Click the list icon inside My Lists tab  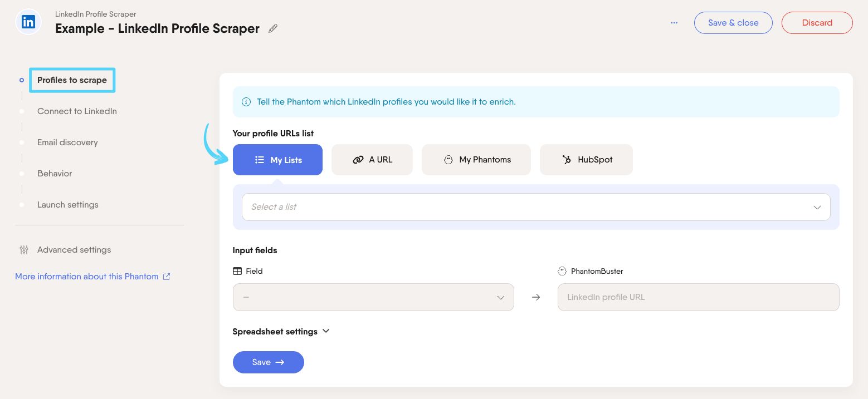coord(259,160)
